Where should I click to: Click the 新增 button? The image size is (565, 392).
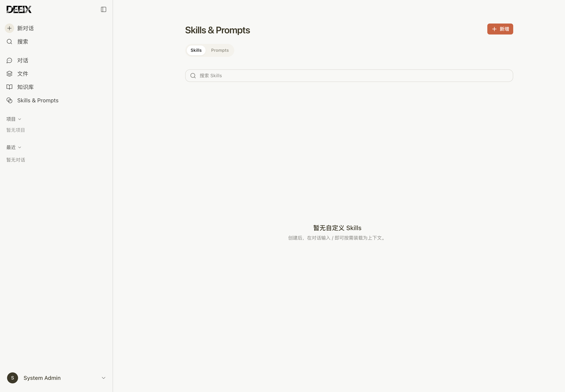pos(500,29)
